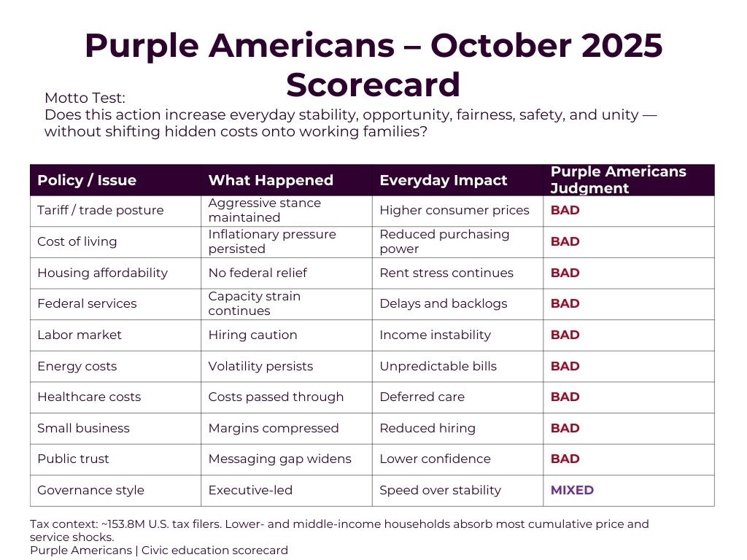This screenshot has height=560, width=747.
Task: Select the 'Speed over stability' cell
Action: tap(440, 491)
